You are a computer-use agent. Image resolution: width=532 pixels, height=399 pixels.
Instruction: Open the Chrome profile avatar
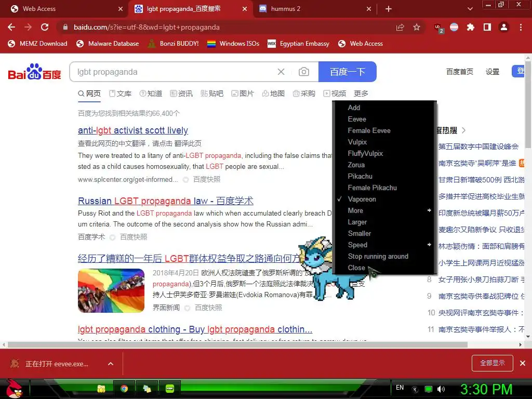504,27
